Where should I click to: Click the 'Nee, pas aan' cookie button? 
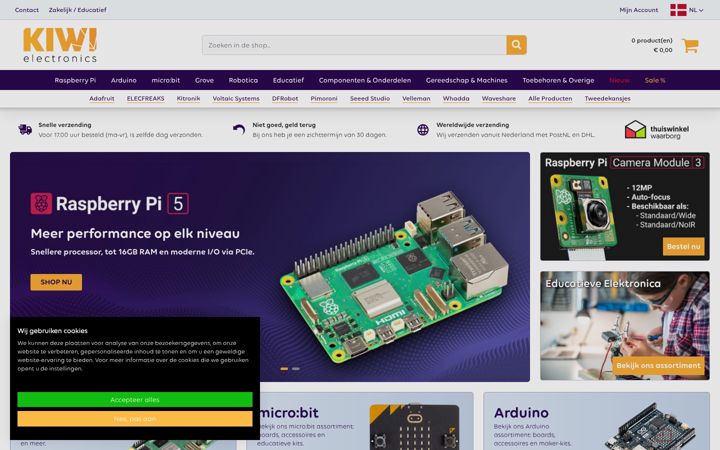click(x=135, y=419)
